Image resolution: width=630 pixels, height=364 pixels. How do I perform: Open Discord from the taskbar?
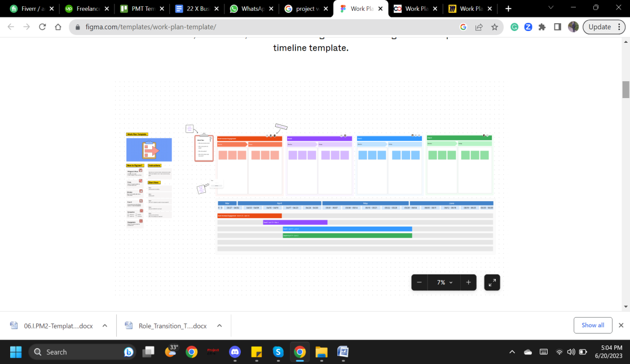point(235,352)
